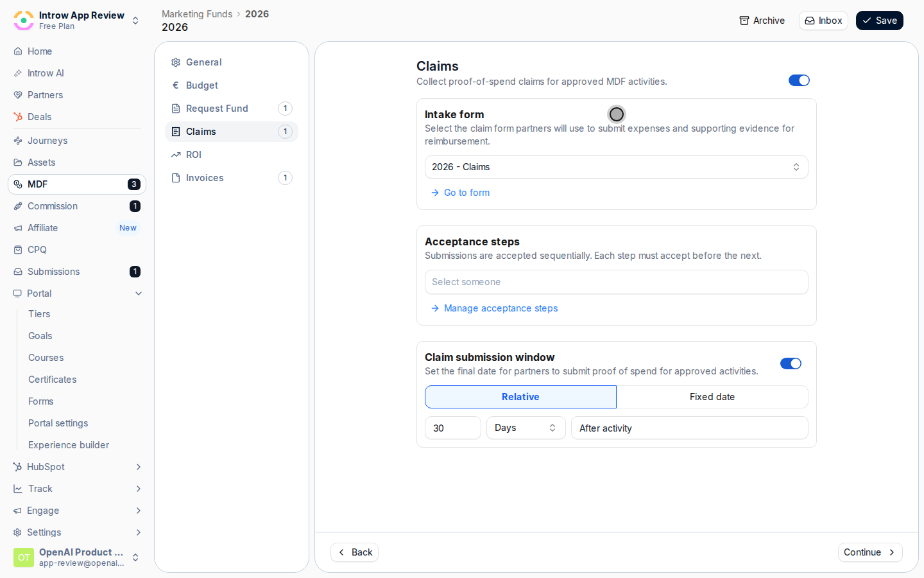The height and width of the screenshot is (578, 924).
Task: Select the HubSpot Deals icon
Action: click(x=18, y=117)
